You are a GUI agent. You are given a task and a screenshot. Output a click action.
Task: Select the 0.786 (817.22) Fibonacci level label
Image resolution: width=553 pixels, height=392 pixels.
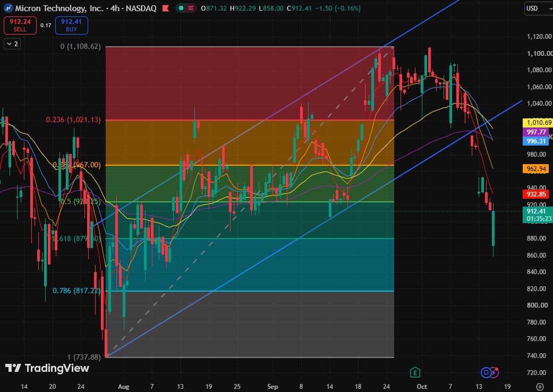[76, 291]
